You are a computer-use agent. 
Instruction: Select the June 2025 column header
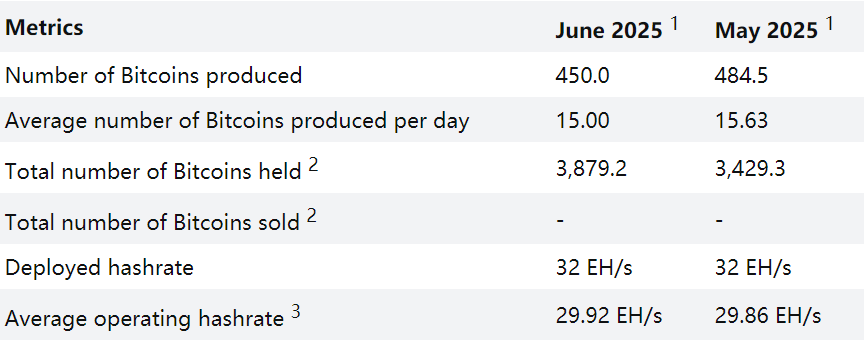click(608, 31)
